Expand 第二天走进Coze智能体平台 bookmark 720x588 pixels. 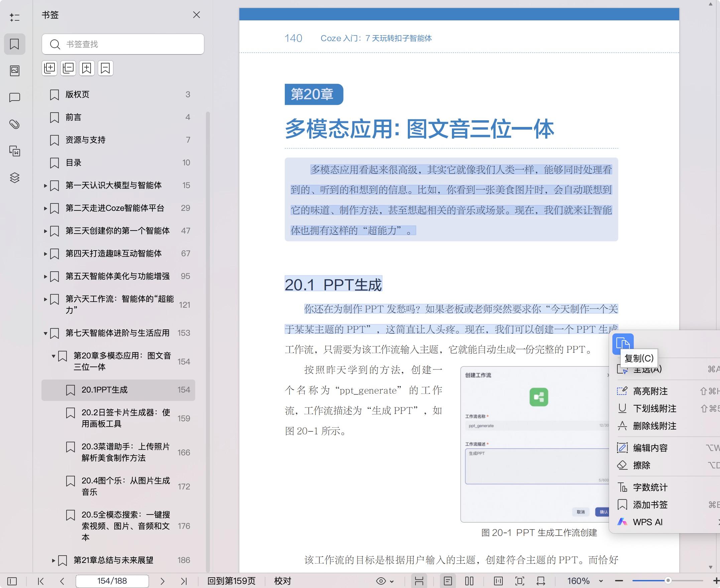coord(45,208)
